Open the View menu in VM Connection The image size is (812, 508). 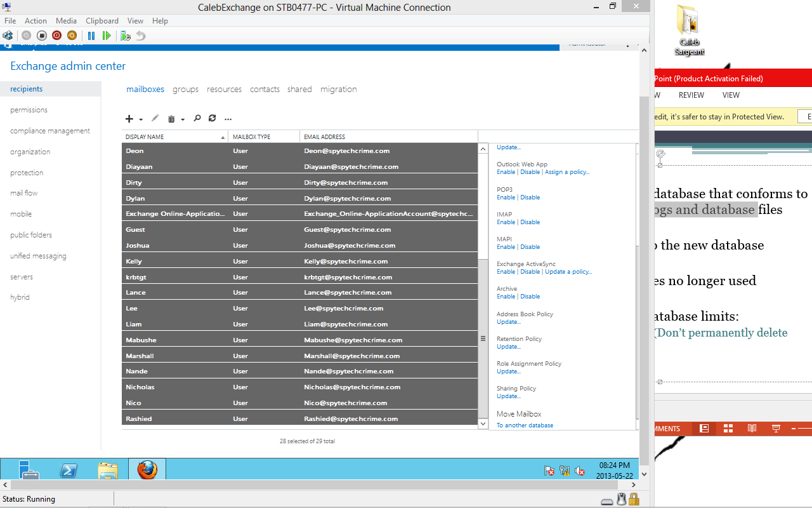[x=135, y=21]
